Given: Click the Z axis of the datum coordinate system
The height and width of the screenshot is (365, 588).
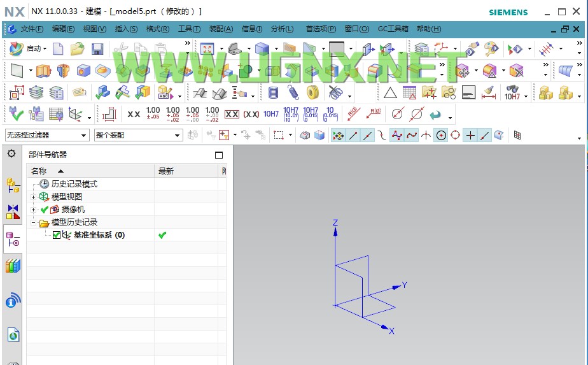Looking at the screenshot, I should click(x=335, y=263).
